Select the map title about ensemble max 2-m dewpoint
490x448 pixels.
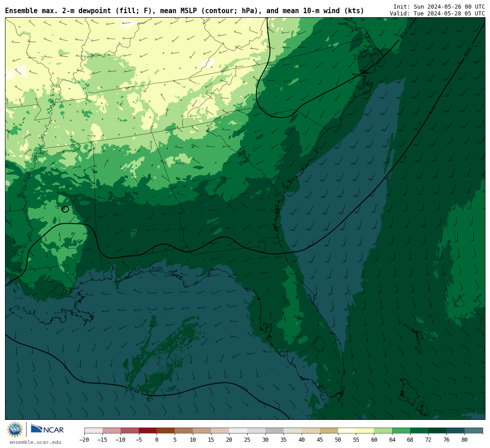(x=184, y=11)
